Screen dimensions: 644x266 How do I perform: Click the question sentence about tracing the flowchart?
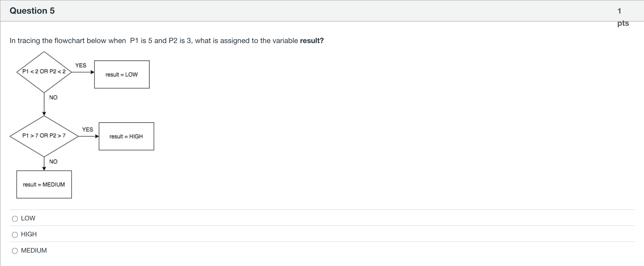point(167,41)
